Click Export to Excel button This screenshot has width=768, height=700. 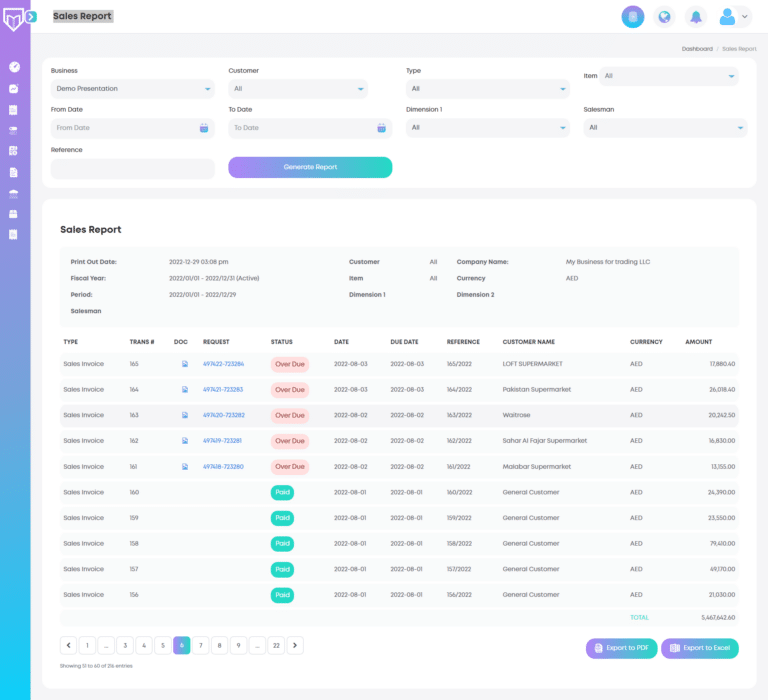(x=699, y=649)
